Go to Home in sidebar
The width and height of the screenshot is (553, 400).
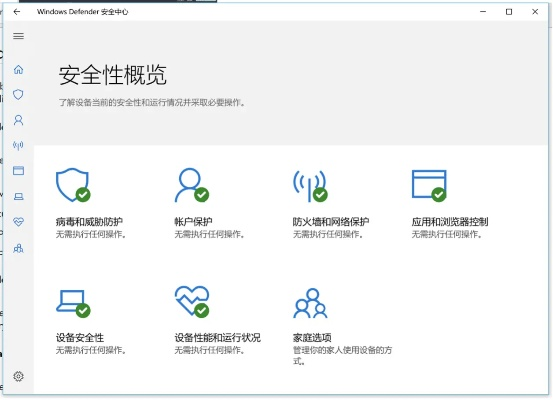click(18, 69)
